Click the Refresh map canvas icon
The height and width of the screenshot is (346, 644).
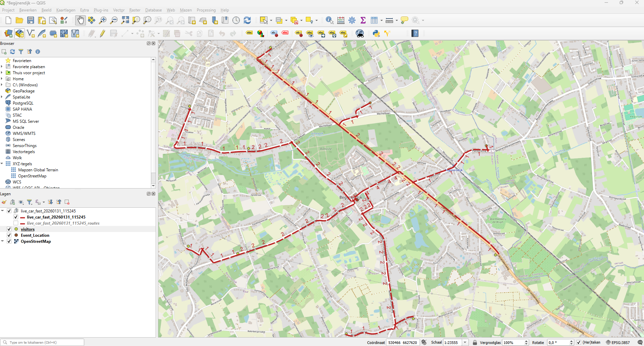click(247, 20)
